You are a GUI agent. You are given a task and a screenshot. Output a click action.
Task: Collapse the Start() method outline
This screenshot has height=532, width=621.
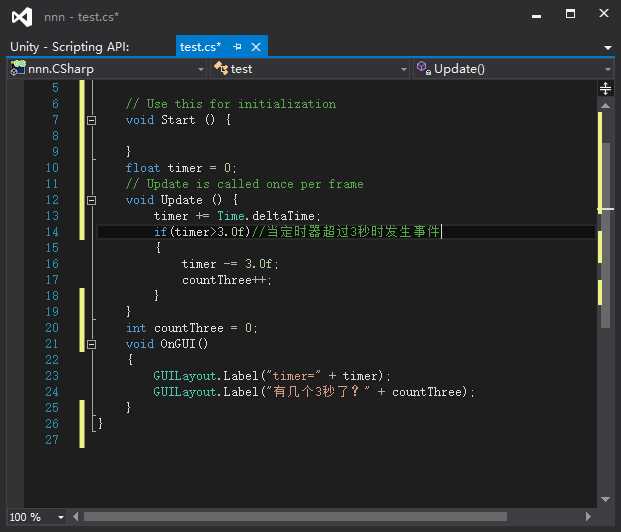[x=91, y=120]
